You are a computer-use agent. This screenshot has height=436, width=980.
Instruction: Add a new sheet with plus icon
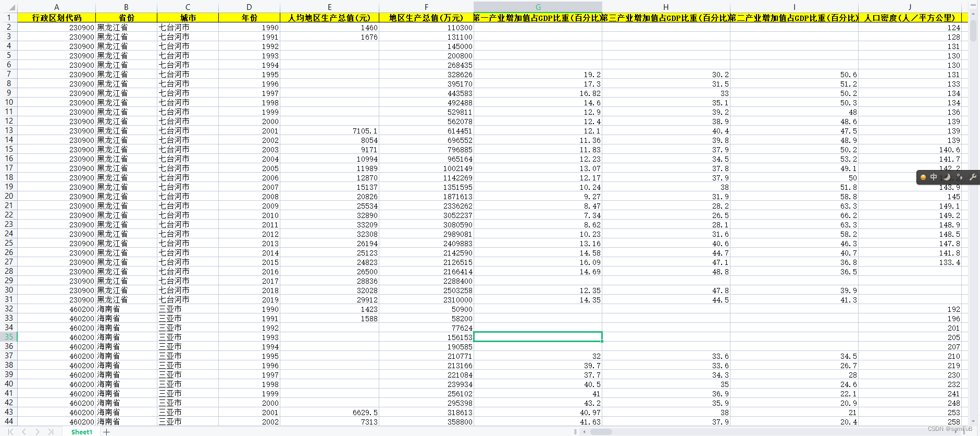click(x=107, y=432)
